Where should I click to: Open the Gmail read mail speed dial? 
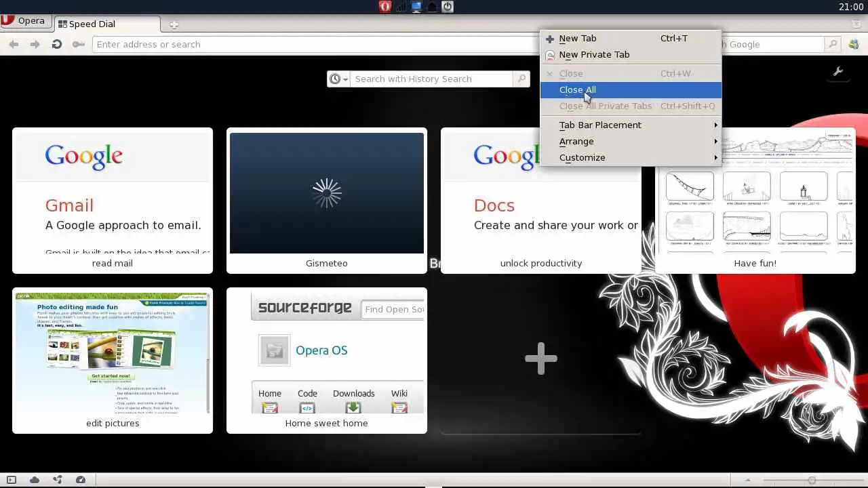(113, 201)
